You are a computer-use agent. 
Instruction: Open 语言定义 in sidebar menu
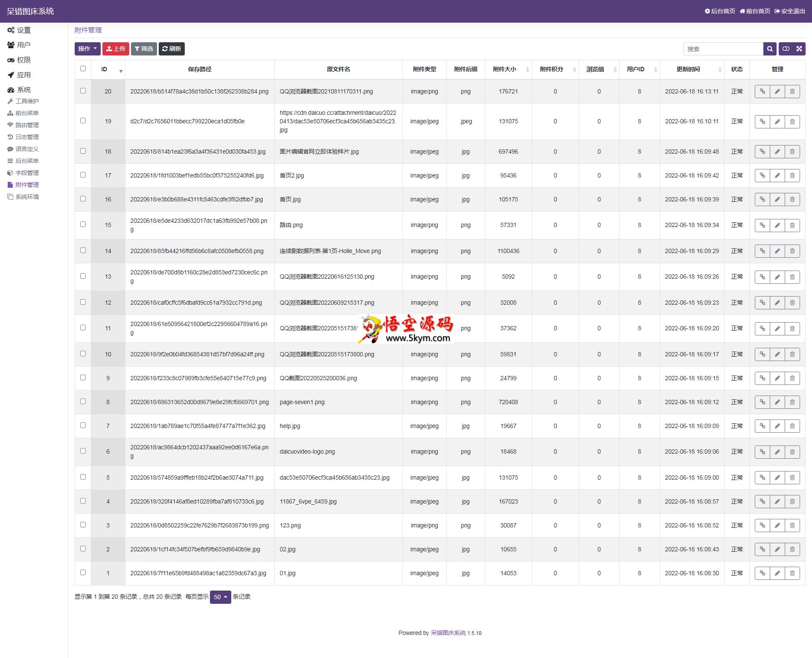23,149
